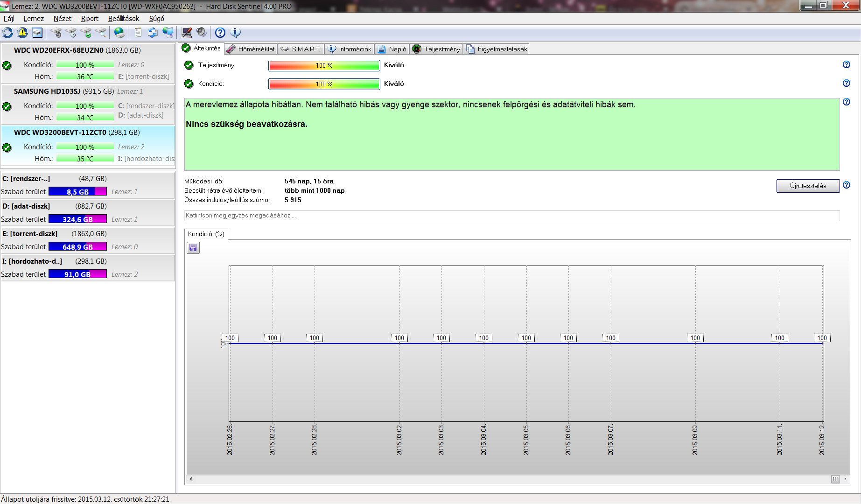861x504 pixels.
Task: Click the 324,6 GB free space bar
Action: click(x=78, y=219)
